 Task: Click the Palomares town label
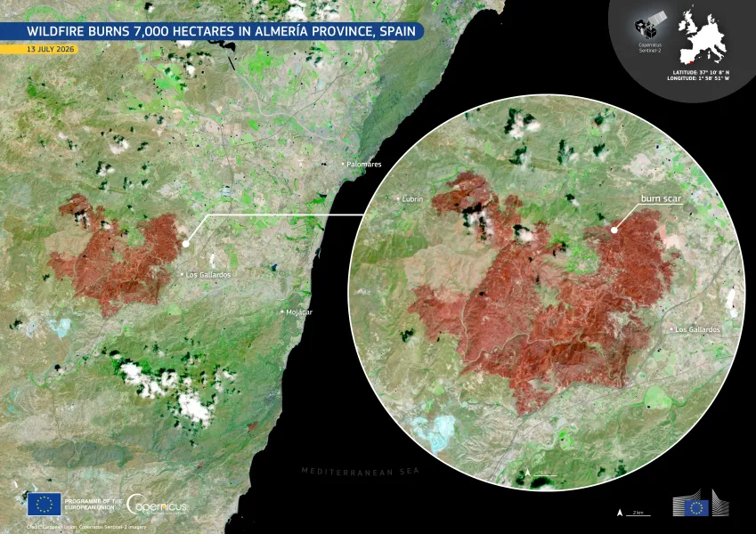(364, 165)
